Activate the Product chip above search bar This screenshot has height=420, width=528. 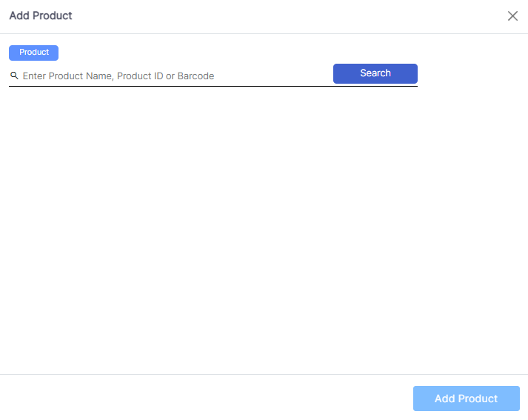click(x=34, y=53)
